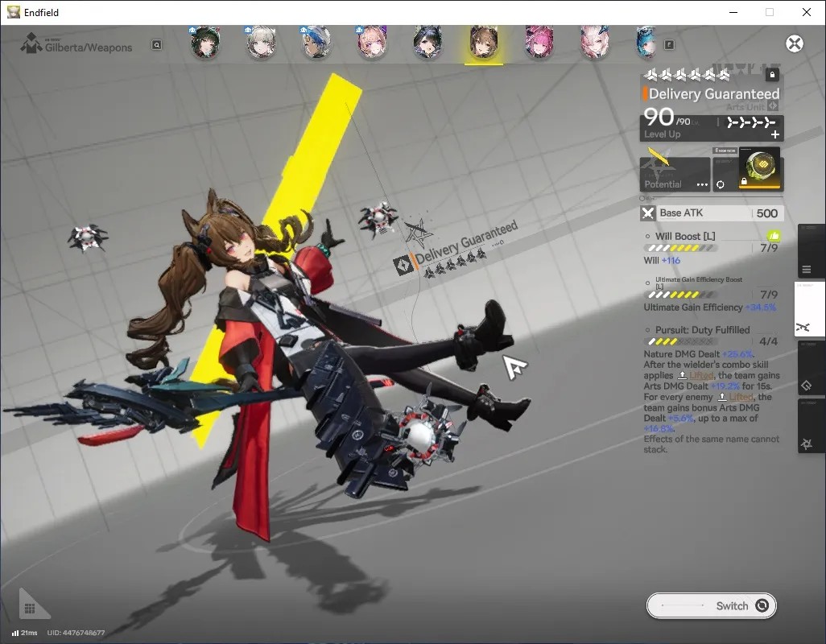The height and width of the screenshot is (644, 826).
Task: Click Pursuit: Duty Fulfilled skill name
Action: 702,330
